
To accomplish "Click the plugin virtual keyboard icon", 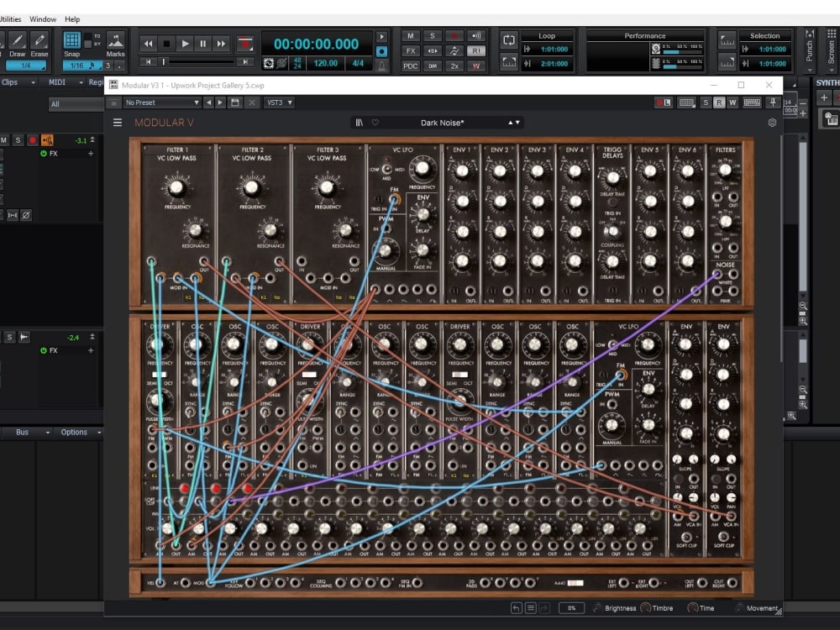I will pos(752,102).
